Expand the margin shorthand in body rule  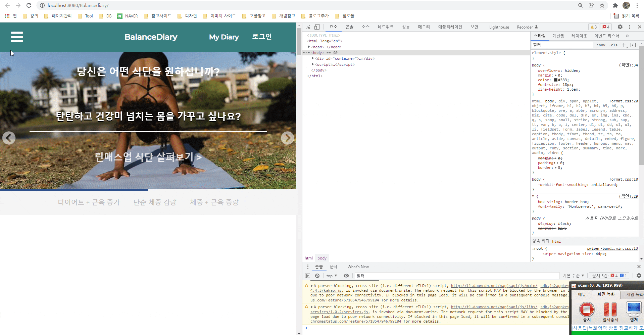(555, 76)
